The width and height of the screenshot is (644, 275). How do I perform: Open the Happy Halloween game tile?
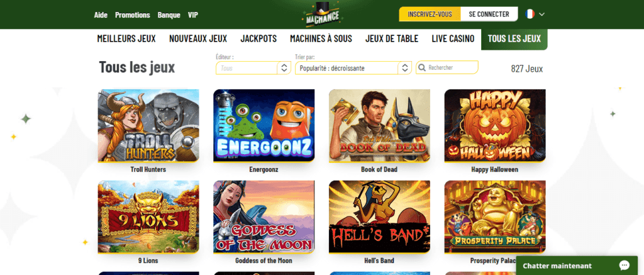494,125
